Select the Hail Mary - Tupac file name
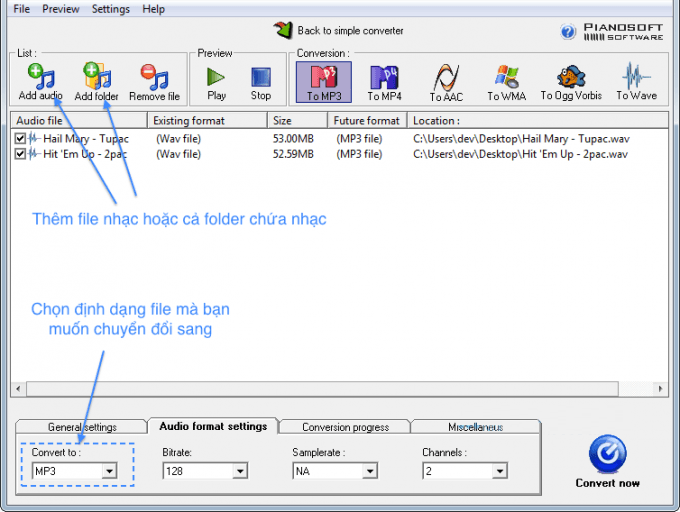Viewport: 680px width, 512px height. tap(86, 139)
